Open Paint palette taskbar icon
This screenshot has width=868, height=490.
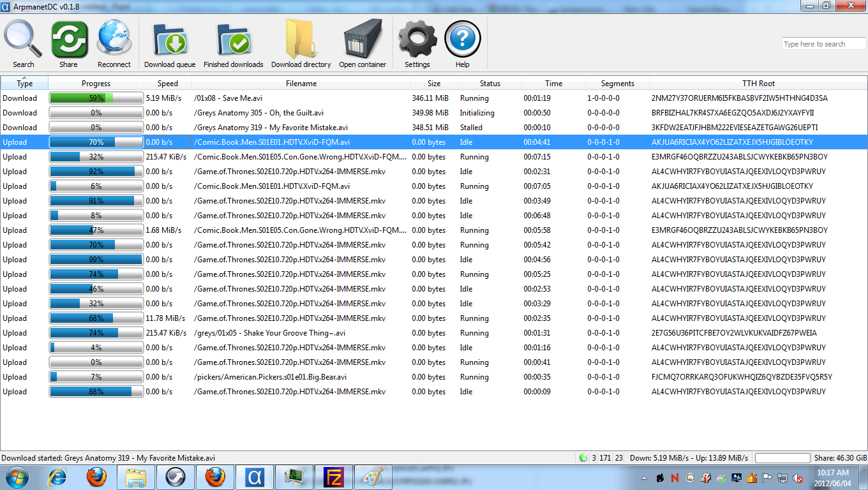point(373,477)
